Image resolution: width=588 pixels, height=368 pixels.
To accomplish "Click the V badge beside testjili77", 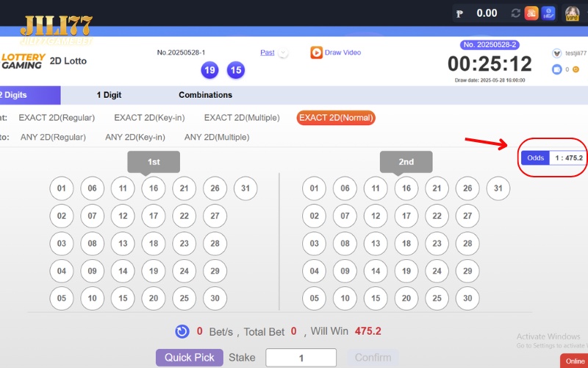I will tap(557, 53).
